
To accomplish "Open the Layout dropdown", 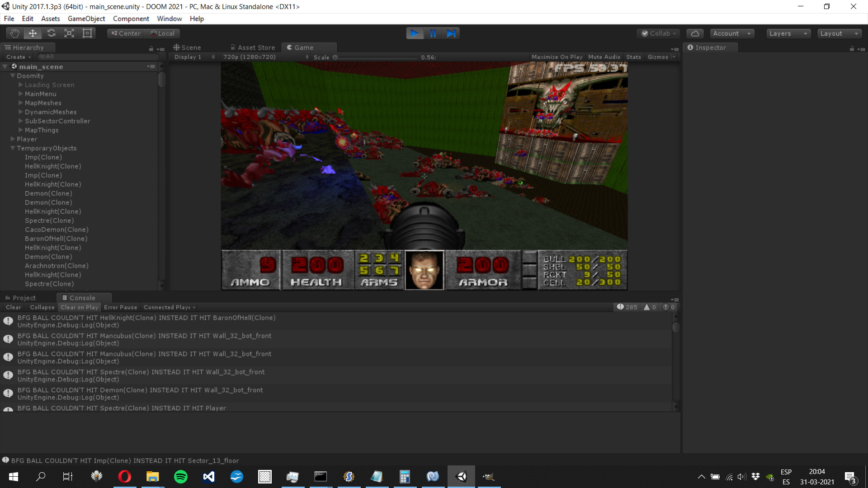I will click(840, 33).
